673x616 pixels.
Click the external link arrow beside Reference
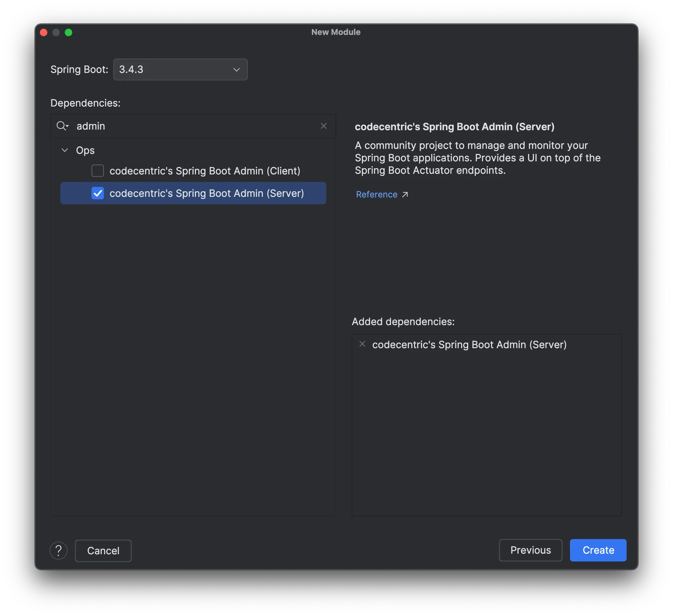405,194
